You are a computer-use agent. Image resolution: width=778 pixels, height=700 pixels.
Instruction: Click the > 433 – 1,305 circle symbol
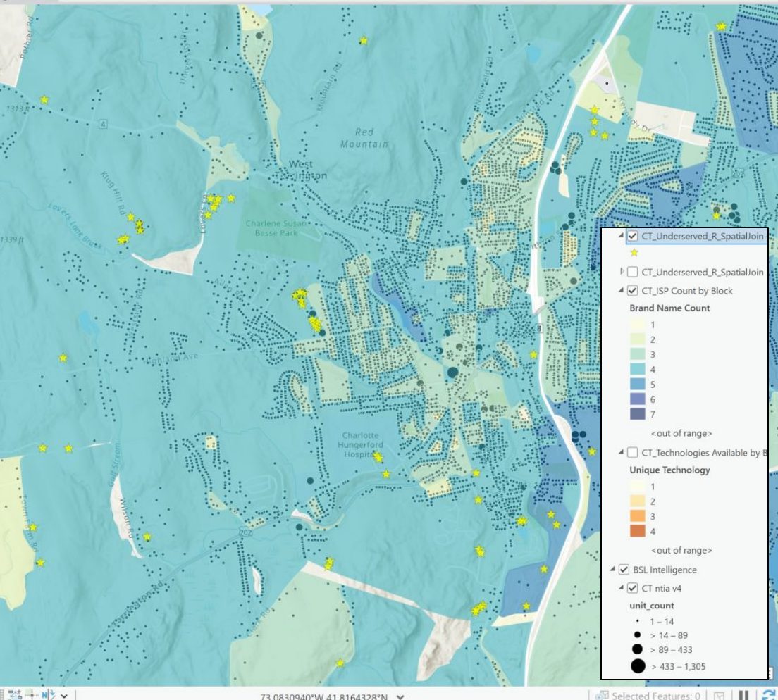[x=638, y=665]
